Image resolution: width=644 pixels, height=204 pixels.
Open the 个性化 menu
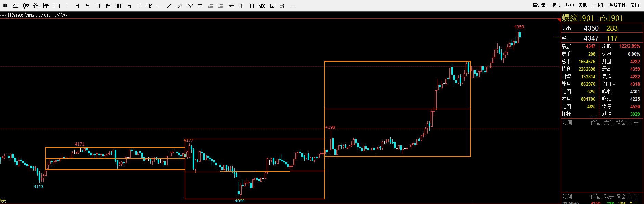[598, 5]
